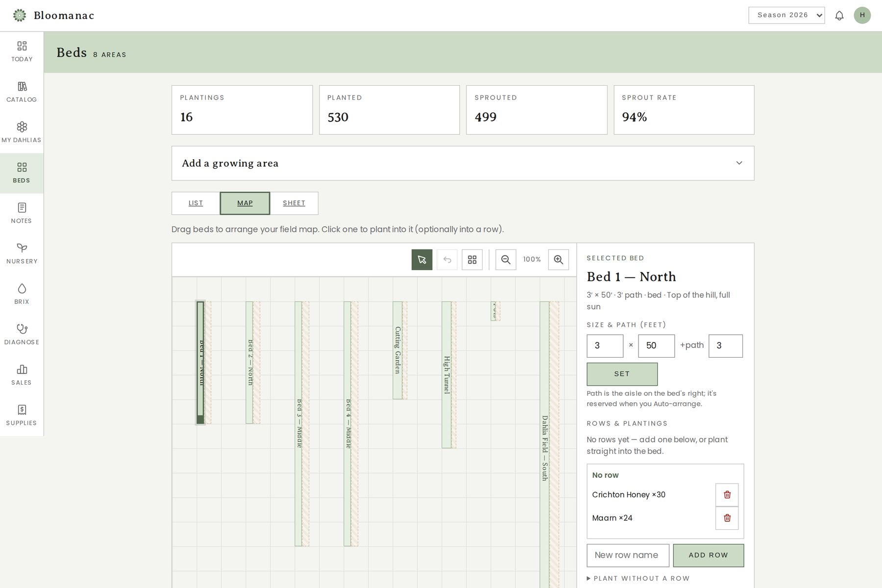The width and height of the screenshot is (882, 588).
Task: Go to the Brix section
Action: click(x=22, y=294)
